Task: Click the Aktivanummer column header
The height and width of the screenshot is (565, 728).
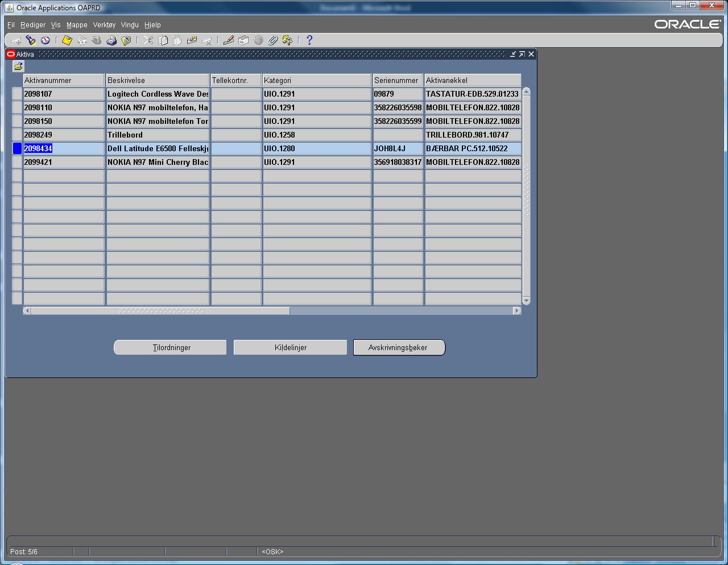Action: point(64,80)
